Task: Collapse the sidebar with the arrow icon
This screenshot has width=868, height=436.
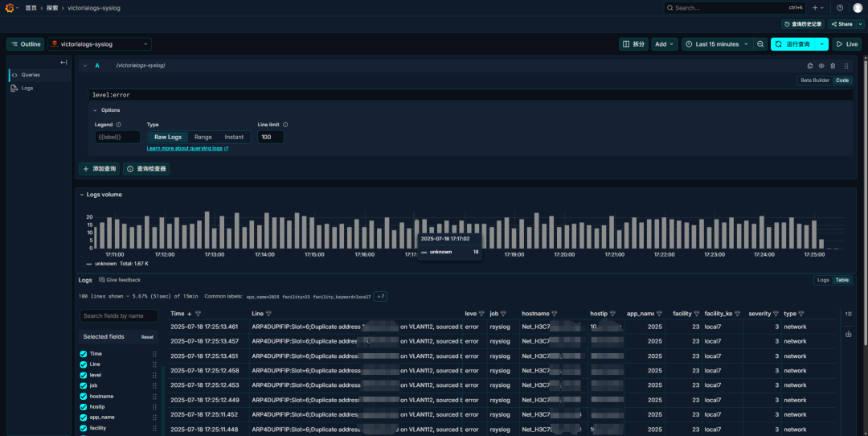Action: coord(63,63)
